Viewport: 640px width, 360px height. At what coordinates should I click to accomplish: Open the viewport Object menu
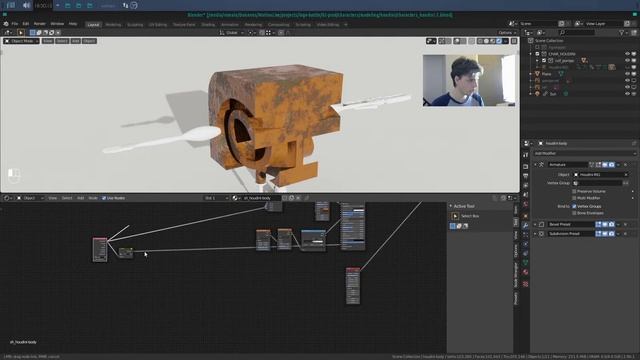[89, 41]
